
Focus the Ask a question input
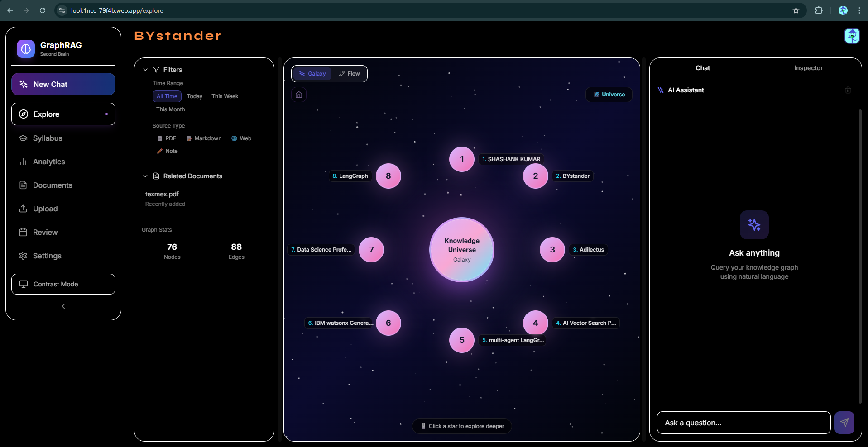[x=744, y=423]
